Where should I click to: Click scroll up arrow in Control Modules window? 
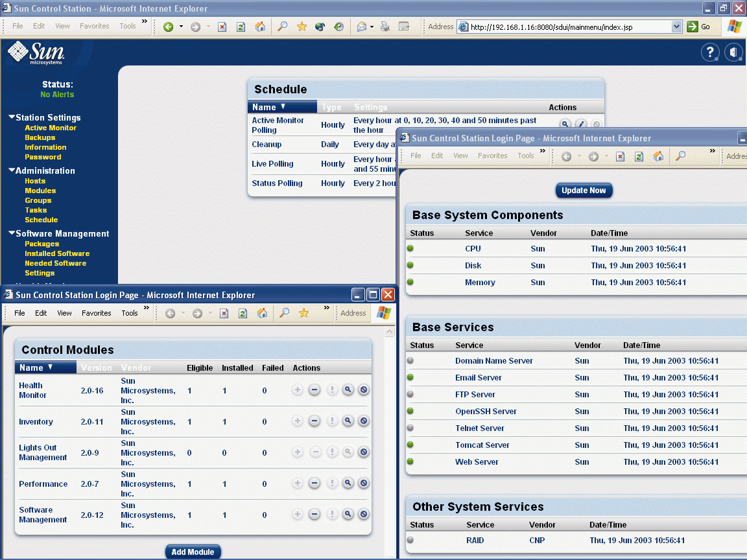pos(390,331)
